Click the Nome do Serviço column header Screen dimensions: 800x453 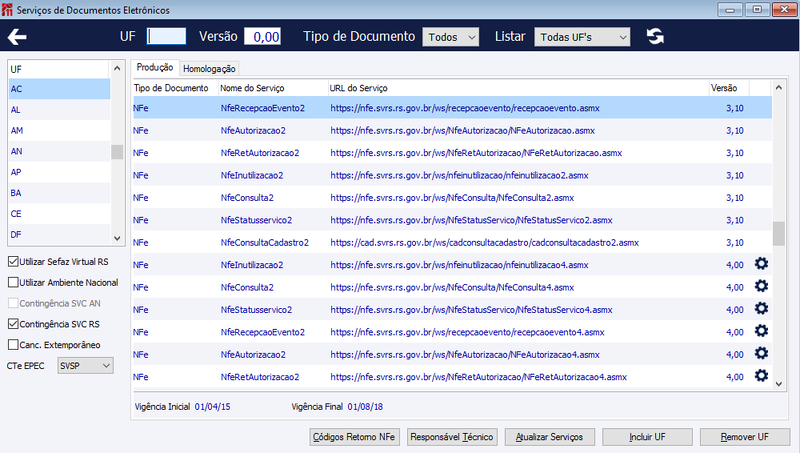tap(273, 88)
